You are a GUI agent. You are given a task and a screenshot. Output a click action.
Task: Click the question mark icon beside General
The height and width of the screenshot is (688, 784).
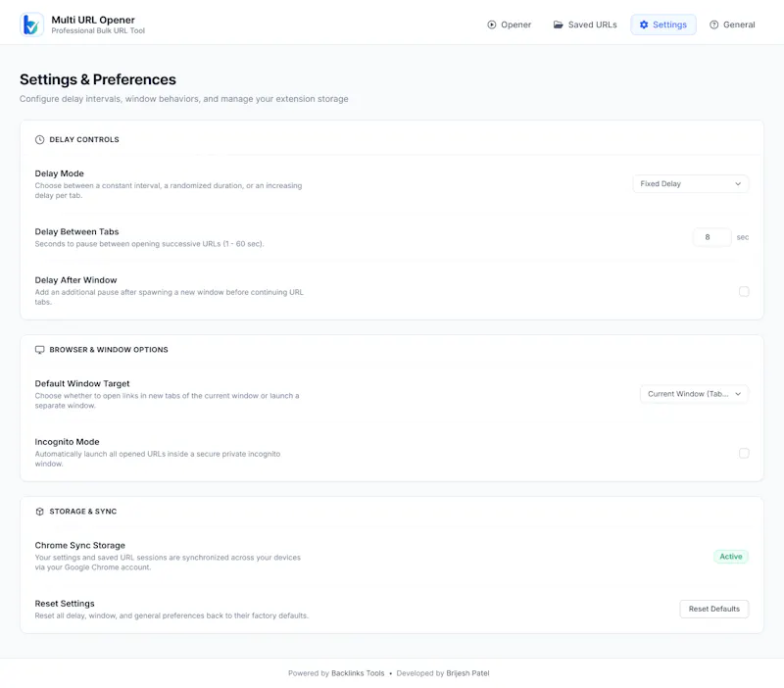[714, 25]
